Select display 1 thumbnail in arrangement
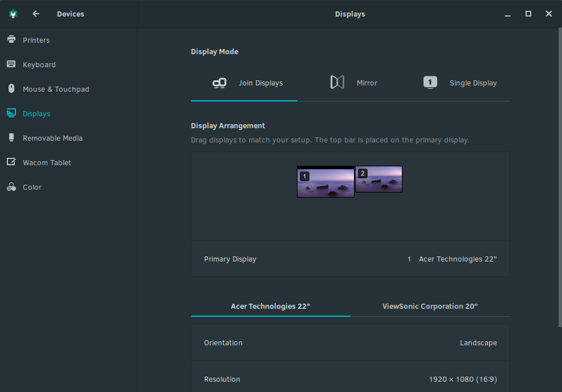The height and width of the screenshot is (392, 562). pyautogui.click(x=325, y=182)
